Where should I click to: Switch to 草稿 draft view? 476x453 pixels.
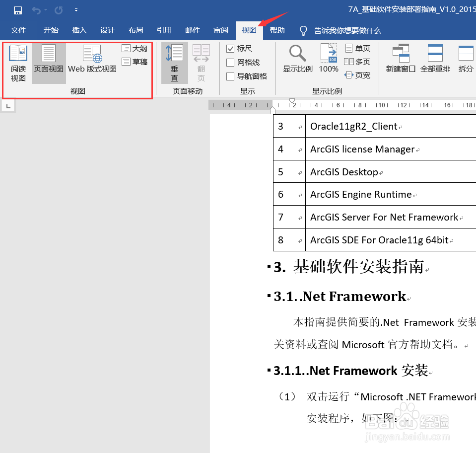(x=135, y=62)
